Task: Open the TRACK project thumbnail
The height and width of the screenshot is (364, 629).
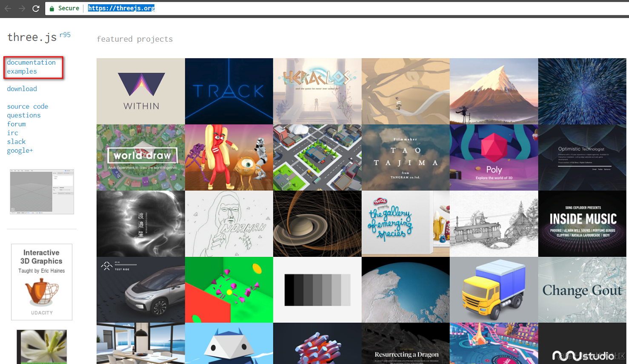Action: coord(229,91)
